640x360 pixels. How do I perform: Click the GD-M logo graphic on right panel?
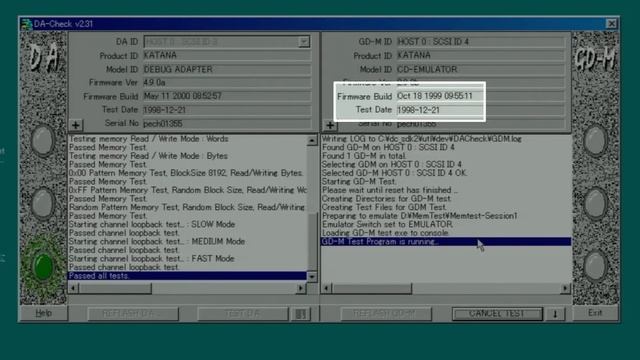tap(596, 58)
